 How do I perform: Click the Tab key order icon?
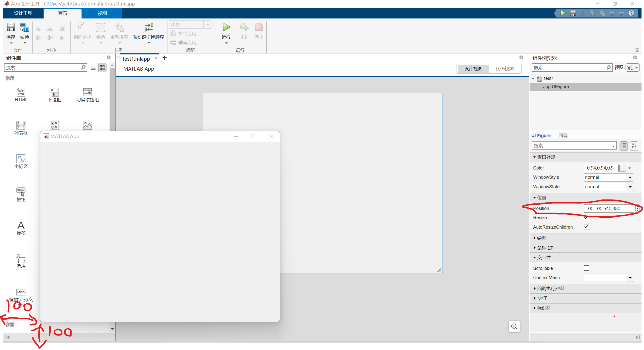click(x=149, y=27)
